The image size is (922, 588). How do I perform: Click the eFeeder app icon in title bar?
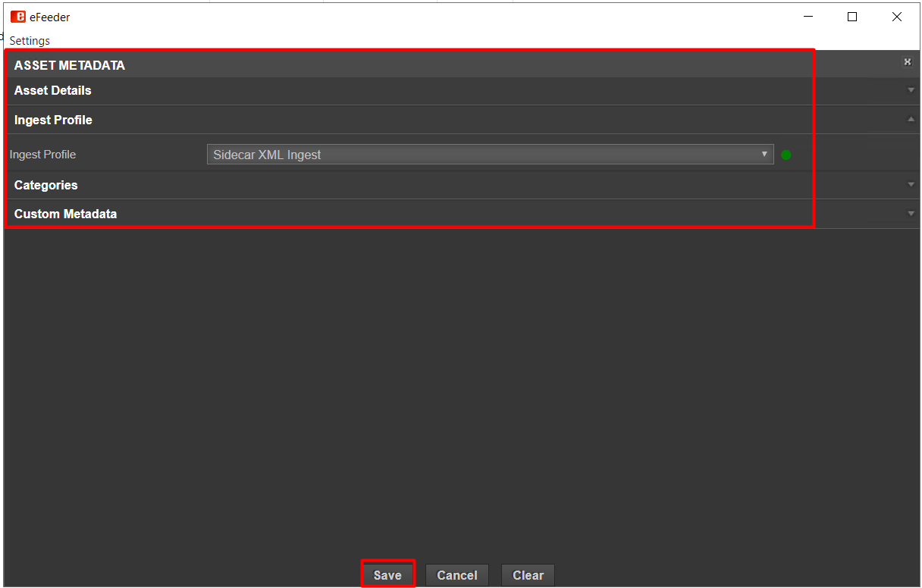pos(17,17)
